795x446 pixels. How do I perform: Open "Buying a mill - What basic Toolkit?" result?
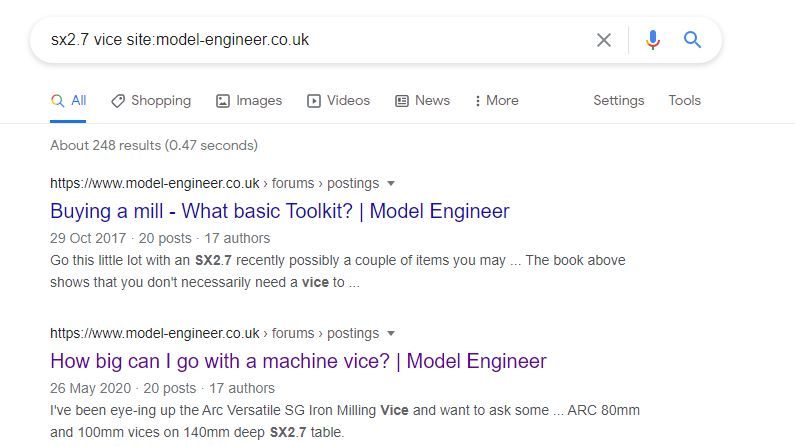(280, 211)
